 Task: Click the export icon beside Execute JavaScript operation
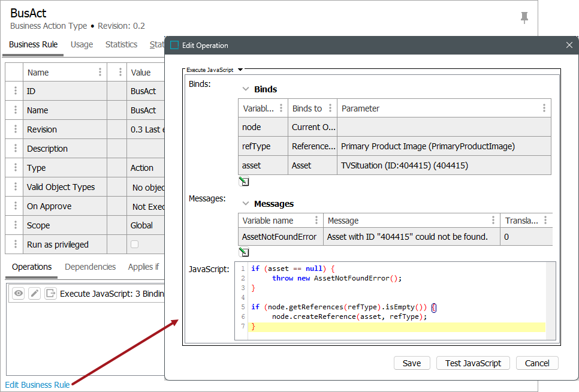click(x=50, y=294)
